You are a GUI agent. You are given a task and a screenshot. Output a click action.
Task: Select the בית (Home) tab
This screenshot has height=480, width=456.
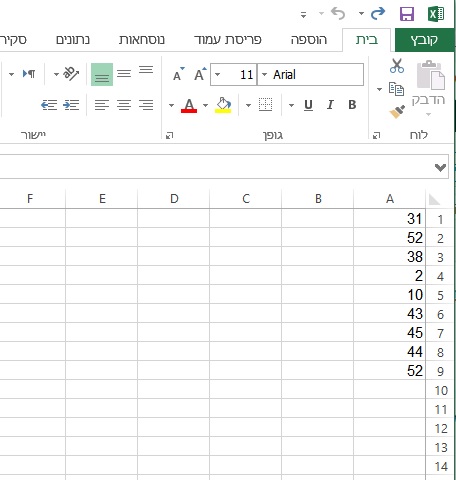[x=367, y=40]
